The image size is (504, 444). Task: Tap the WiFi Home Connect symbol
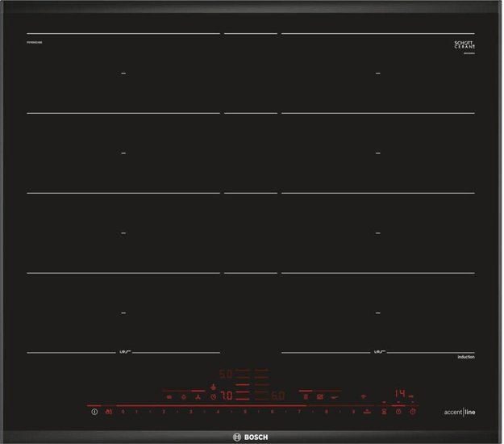click(361, 396)
